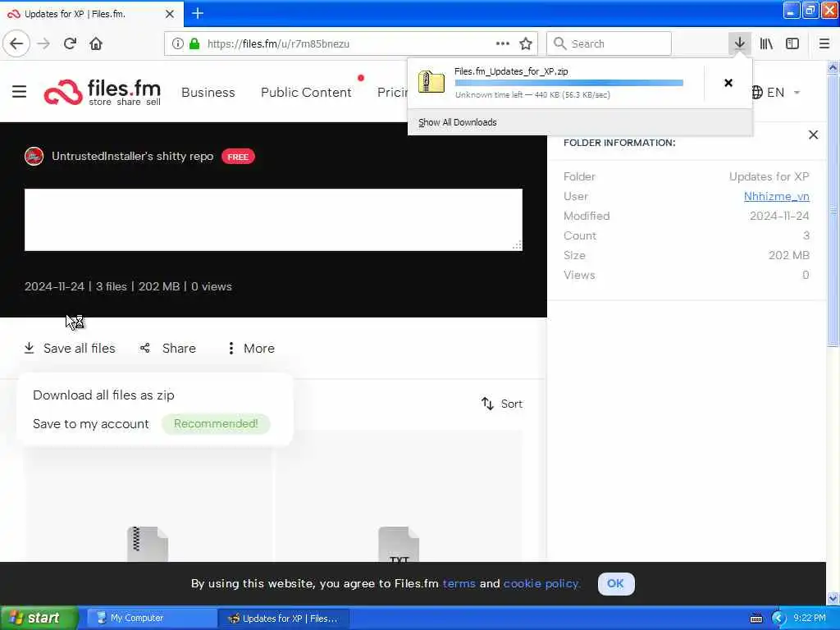Screen dimensions: 840x630
Task: Open the Business menu item
Action: click(208, 92)
